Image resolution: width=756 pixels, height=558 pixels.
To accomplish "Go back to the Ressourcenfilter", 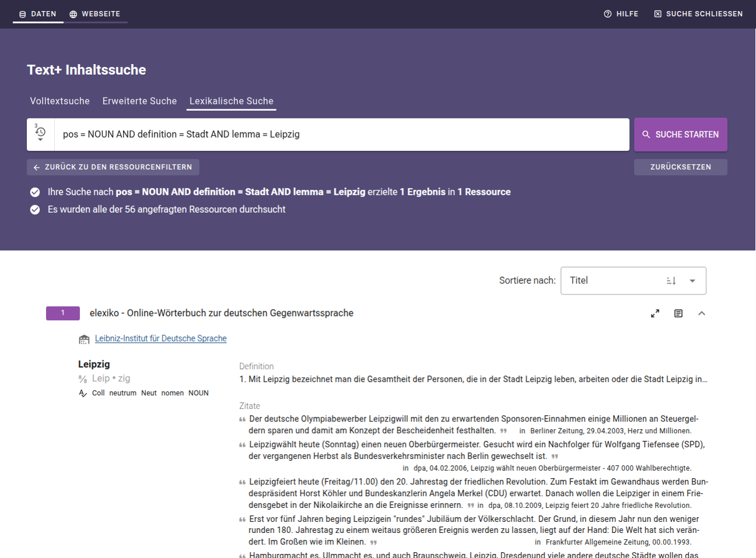I will 113,167.
